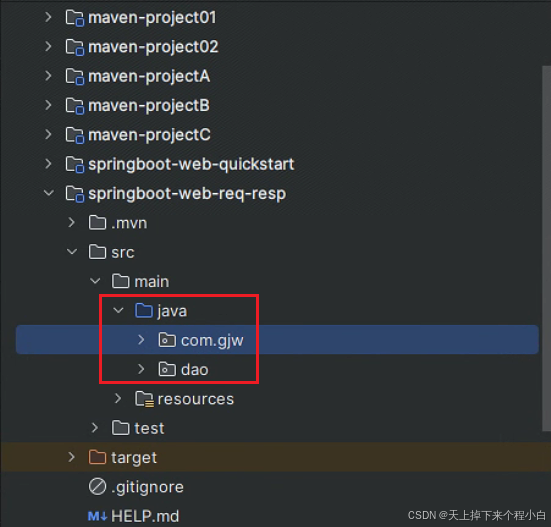Expand the dao package chevron
This screenshot has height=527, width=551.
(x=141, y=369)
